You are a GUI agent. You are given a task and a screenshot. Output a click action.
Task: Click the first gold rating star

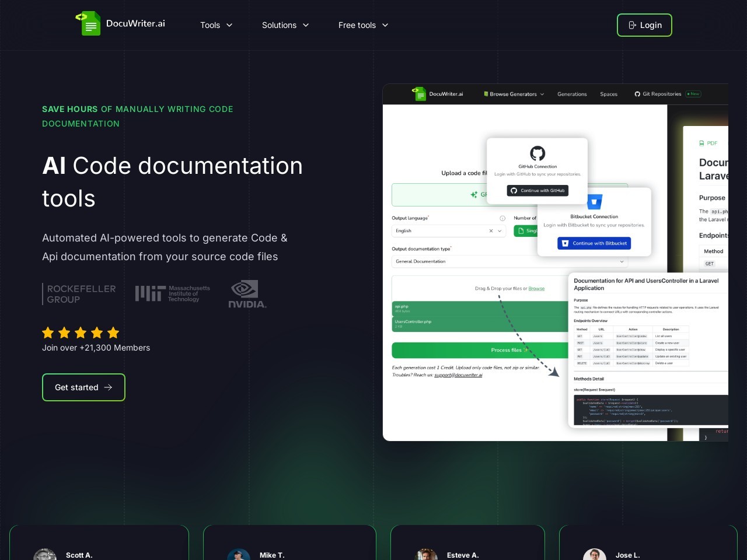tap(48, 332)
